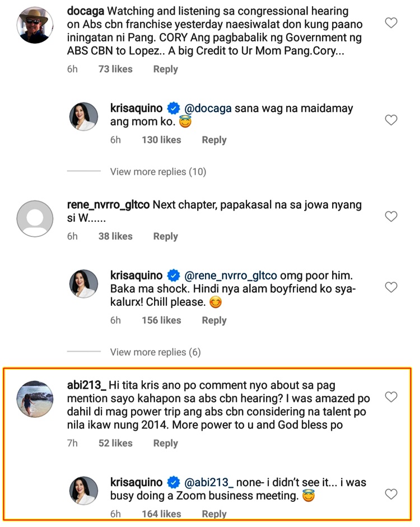Viewport: 420px width, 527px height.
Task: Open abi213_'s profile photo
Action: point(35,399)
